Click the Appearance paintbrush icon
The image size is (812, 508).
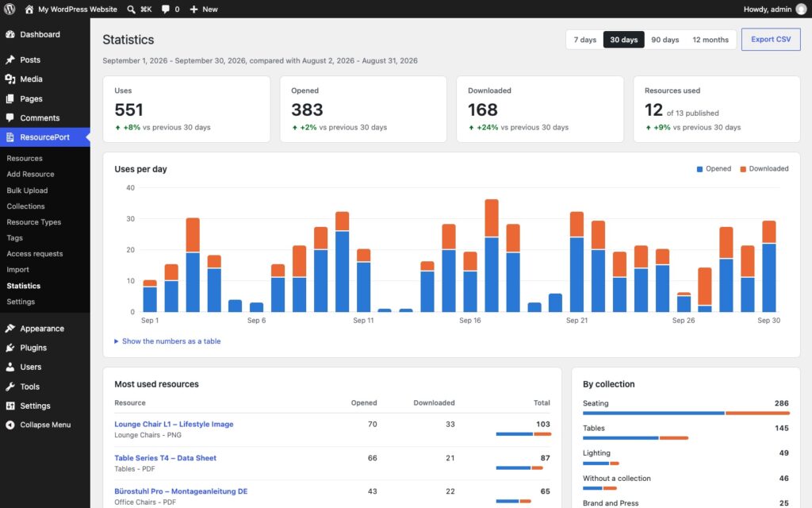[x=10, y=328]
